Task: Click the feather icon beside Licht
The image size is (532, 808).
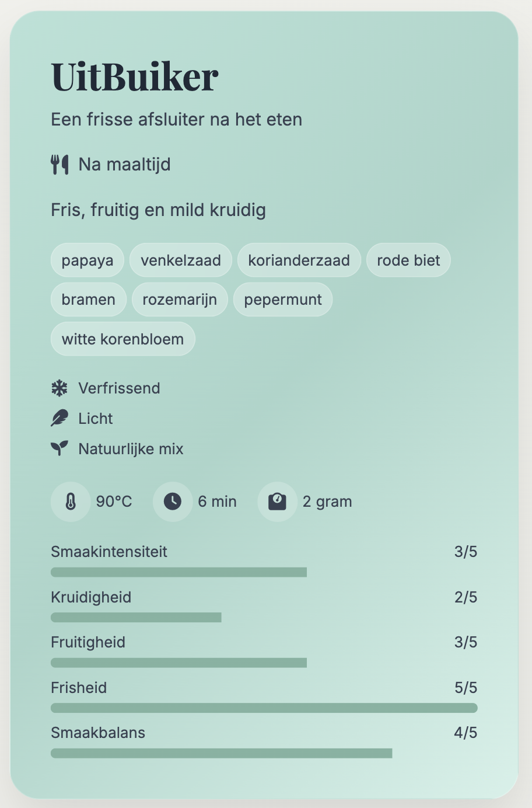Action: coord(60,419)
